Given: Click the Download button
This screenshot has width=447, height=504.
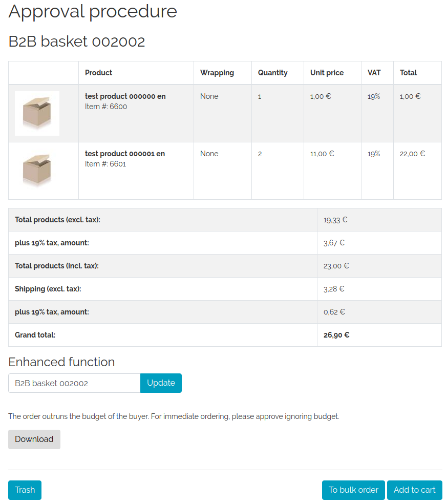Looking at the screenshot, I should [x=34, y=439].
